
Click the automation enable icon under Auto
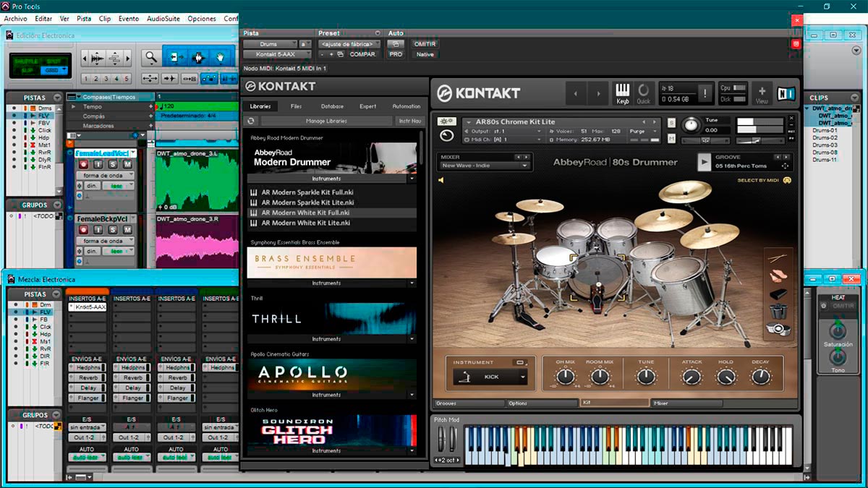pos(396,44)
